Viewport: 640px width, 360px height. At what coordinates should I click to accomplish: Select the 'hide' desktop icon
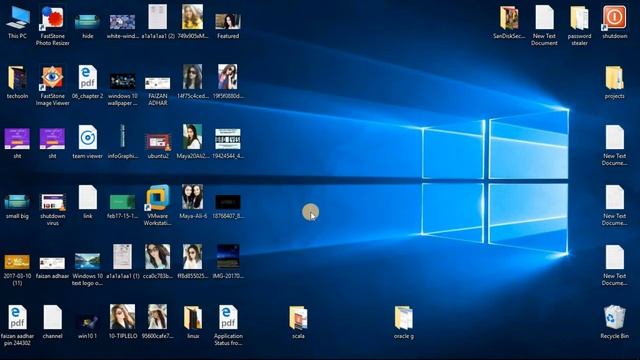pos(87,22)
